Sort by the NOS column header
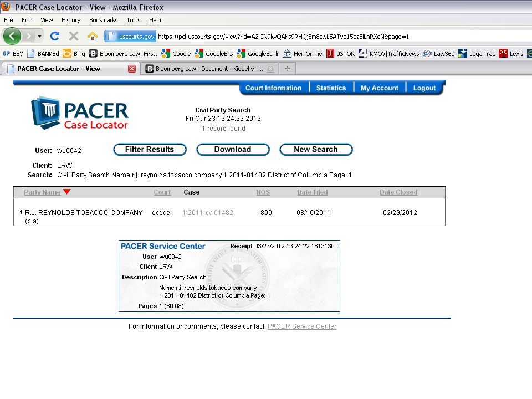 click(x=263, y=192)
